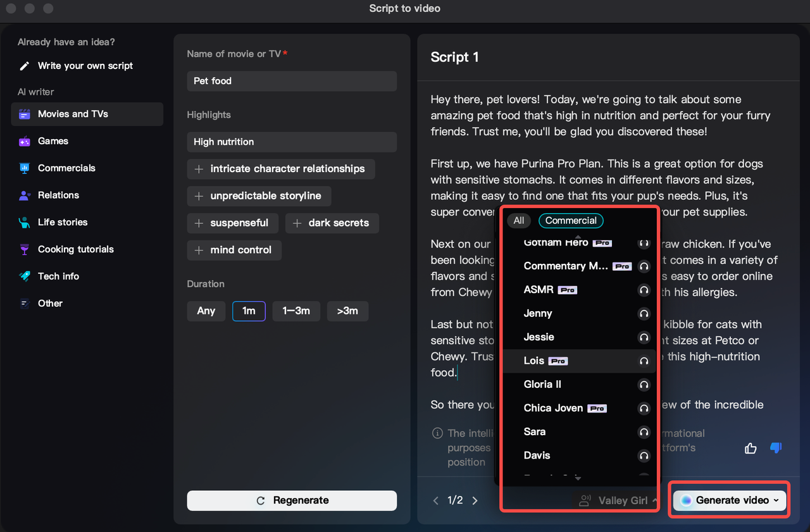The height and width of the screenshot is (532, 810).
Task: Choose the >3m duration filter
Action: (x=347, y=311)
